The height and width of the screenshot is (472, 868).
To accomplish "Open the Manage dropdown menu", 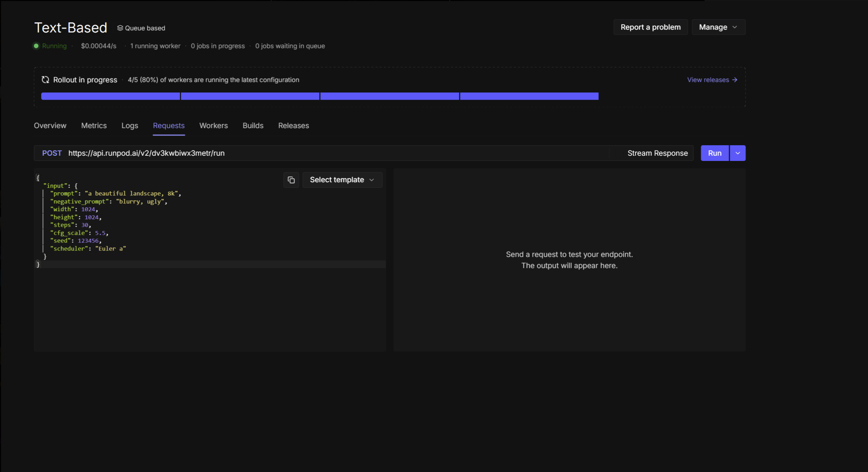I will point(718,27).
